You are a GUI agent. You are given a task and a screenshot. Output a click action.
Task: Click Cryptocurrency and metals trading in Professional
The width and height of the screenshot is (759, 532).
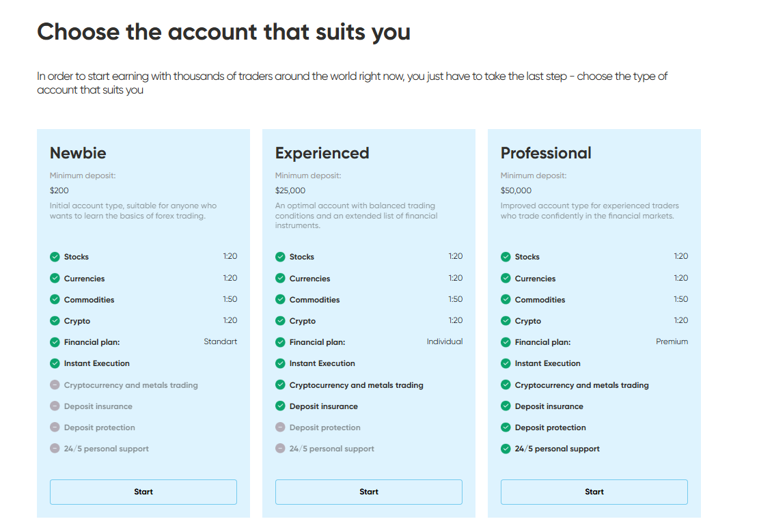(x=582, y=385)
